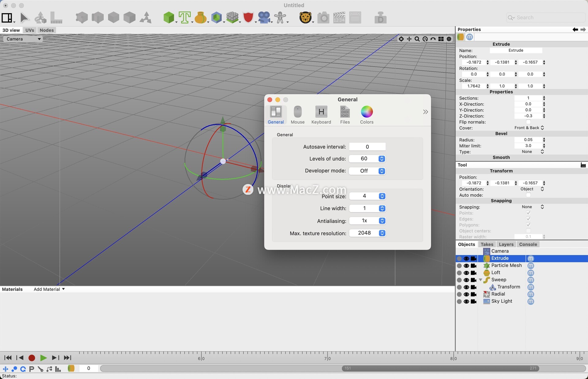
Task: Click the 3D view zoom magnifier icon
Action: (417, 39)
